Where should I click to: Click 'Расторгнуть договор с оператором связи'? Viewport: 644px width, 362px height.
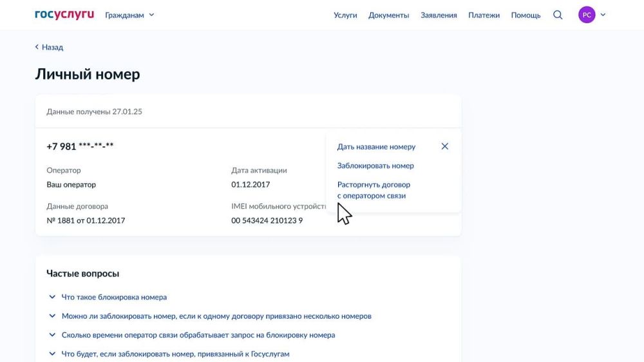[x=374, y=190]
